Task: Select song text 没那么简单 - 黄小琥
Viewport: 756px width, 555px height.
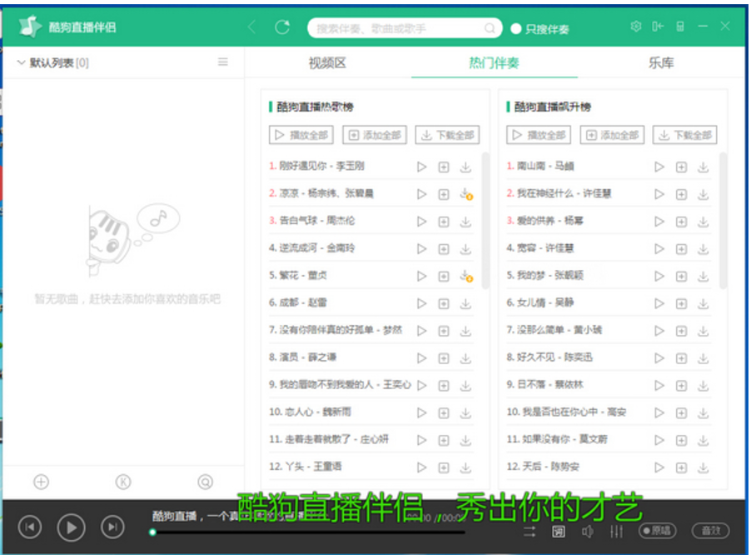Action: pos(560,330)
